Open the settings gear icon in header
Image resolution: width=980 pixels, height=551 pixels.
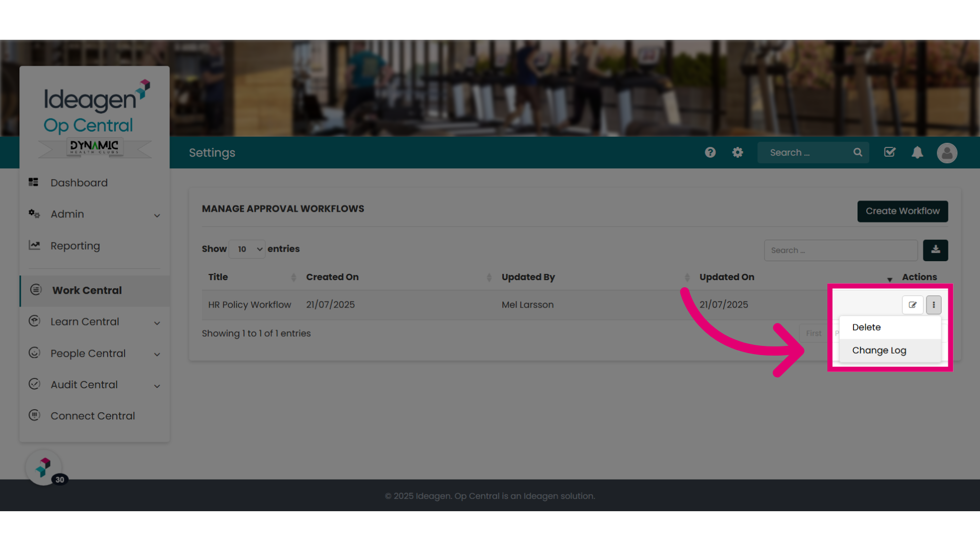738,152
